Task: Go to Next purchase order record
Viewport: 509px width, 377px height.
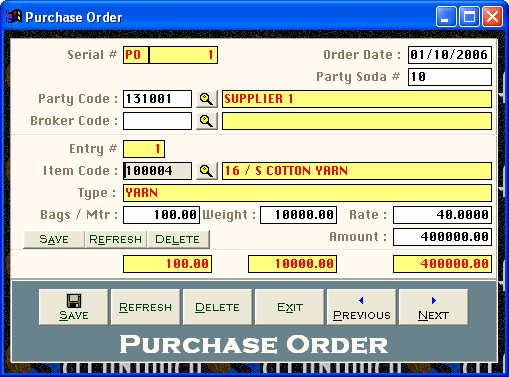Action: (x=433, y=307)
